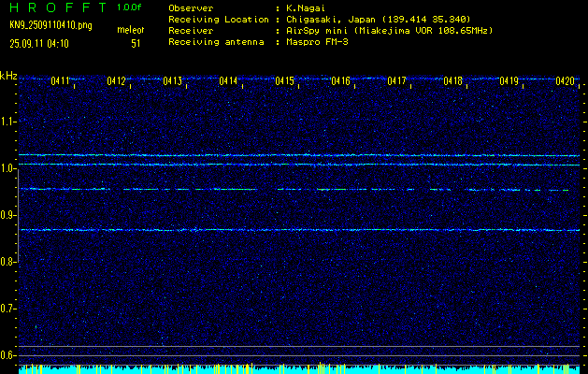Click the observer name K.Nagai
Image resolution: width=588 pixels, height=374 pixels.
306,7
